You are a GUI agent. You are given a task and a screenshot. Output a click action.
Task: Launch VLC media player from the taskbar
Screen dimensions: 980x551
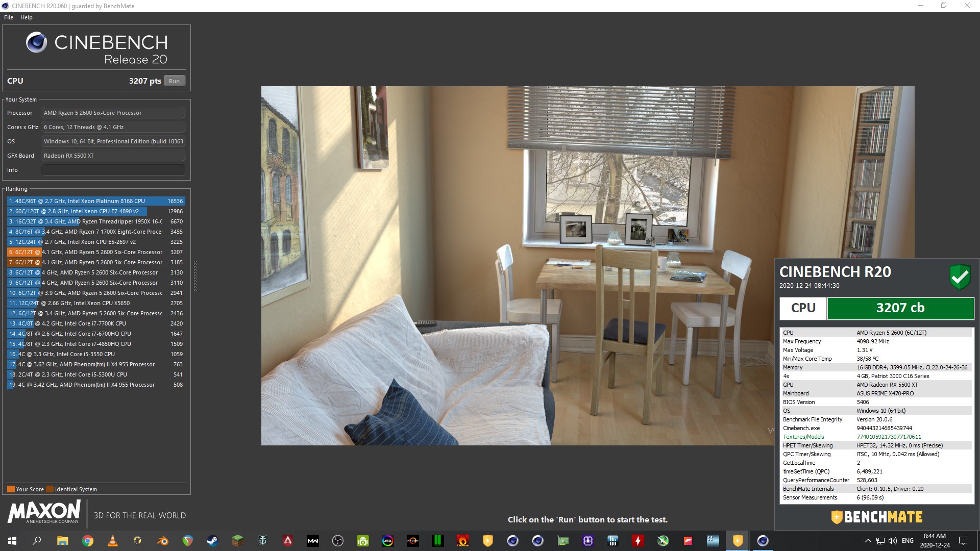click(x=113, y=541)
